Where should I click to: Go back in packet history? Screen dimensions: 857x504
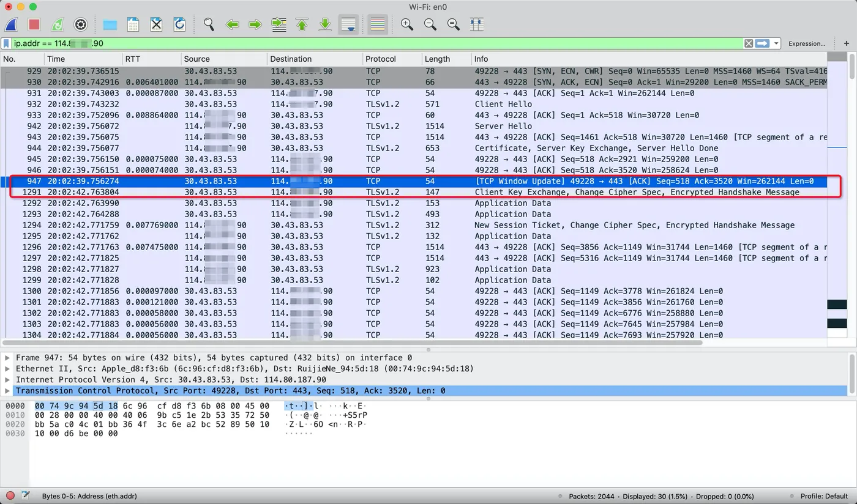pos(232,24)
